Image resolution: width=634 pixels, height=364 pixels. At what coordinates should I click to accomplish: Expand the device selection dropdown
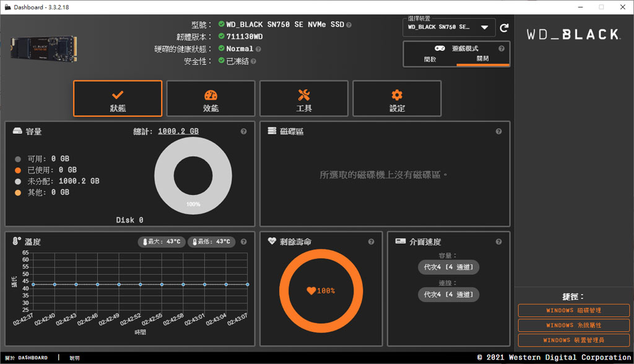point(449,27)
